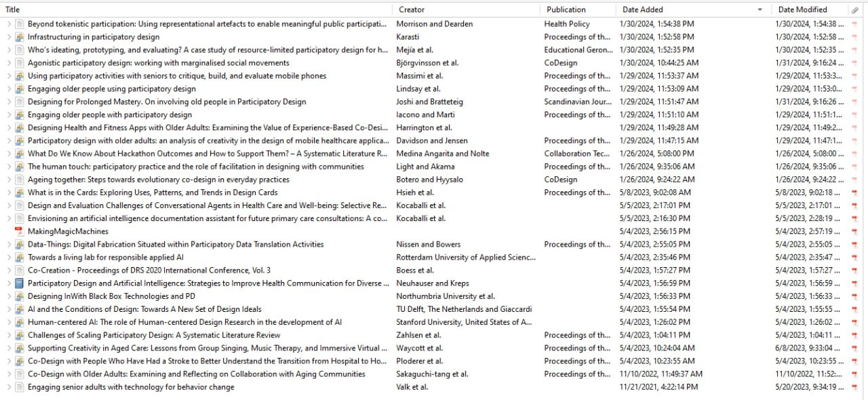Expand 'Design and Evaluation Challenges of Conversational Agents' item
This screenshot has height=400, width=868.
click(x=9, y=205)
